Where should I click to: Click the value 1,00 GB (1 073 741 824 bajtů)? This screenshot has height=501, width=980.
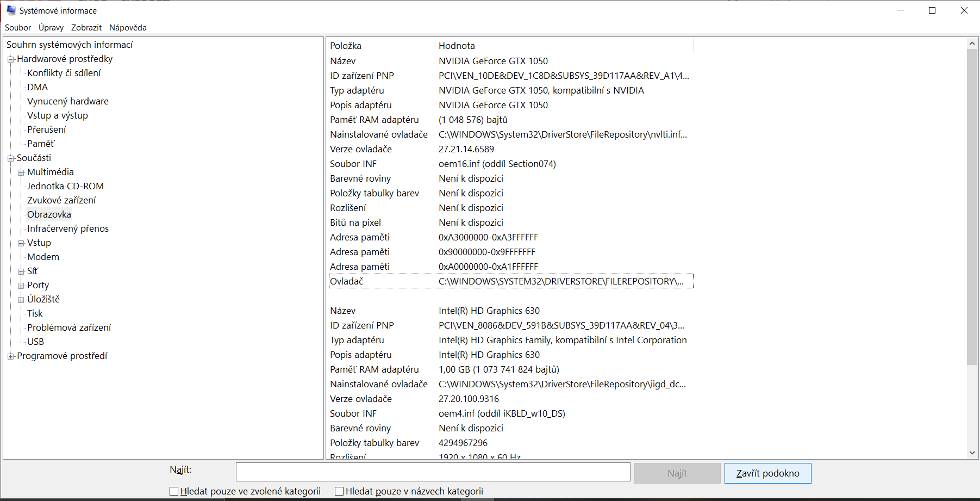[x=499, y=369]
